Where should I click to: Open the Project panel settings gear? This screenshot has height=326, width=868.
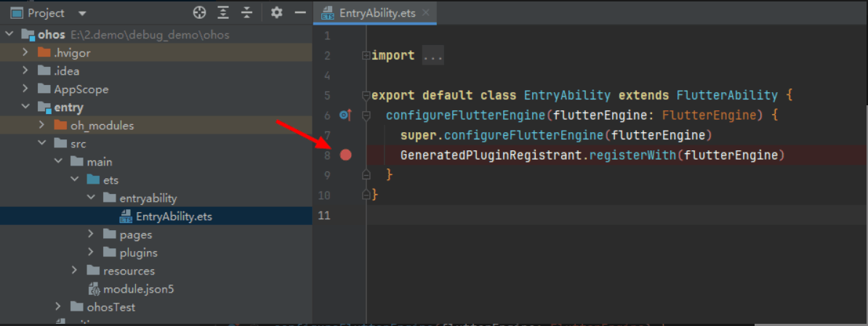(277, 12)
